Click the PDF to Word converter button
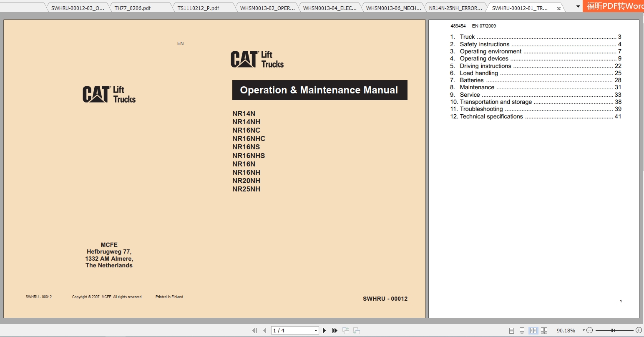 coord(613,6)
